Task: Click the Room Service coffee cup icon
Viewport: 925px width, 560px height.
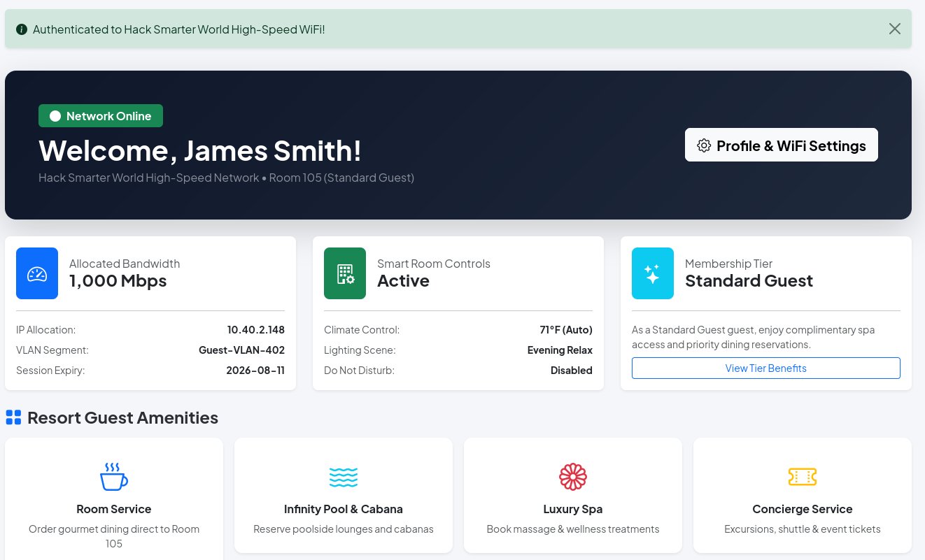Action: (x=114, y=477)
